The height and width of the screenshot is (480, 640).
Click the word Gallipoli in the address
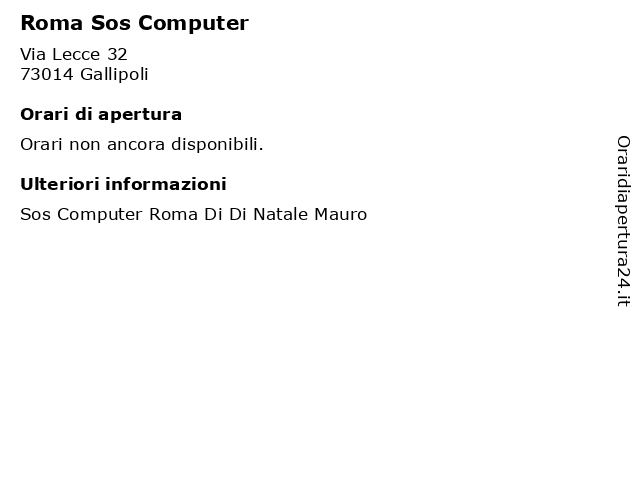point(114,75)
